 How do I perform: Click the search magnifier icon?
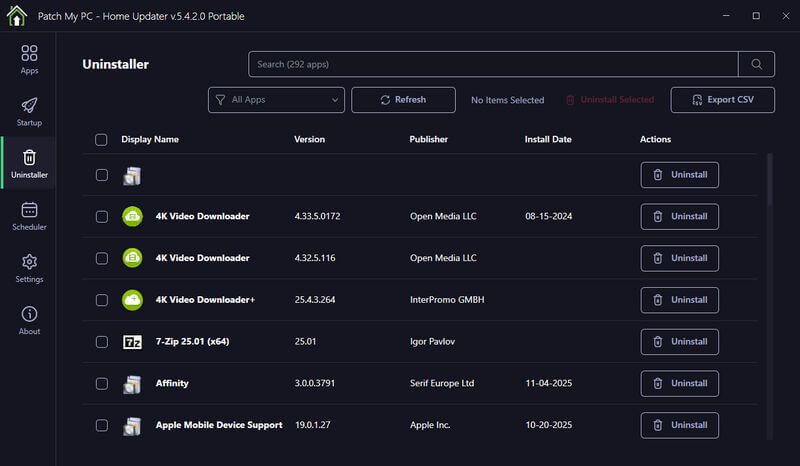(756, 65)
